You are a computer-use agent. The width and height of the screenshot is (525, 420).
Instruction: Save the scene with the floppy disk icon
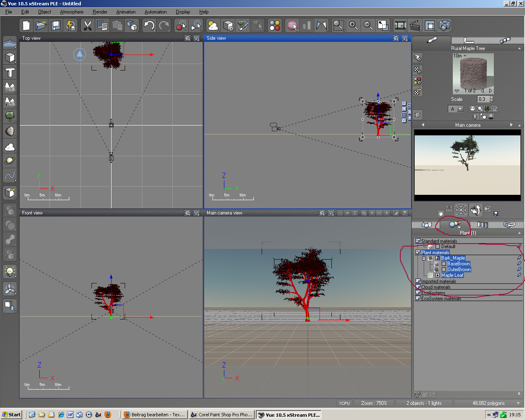pos(56,26)
